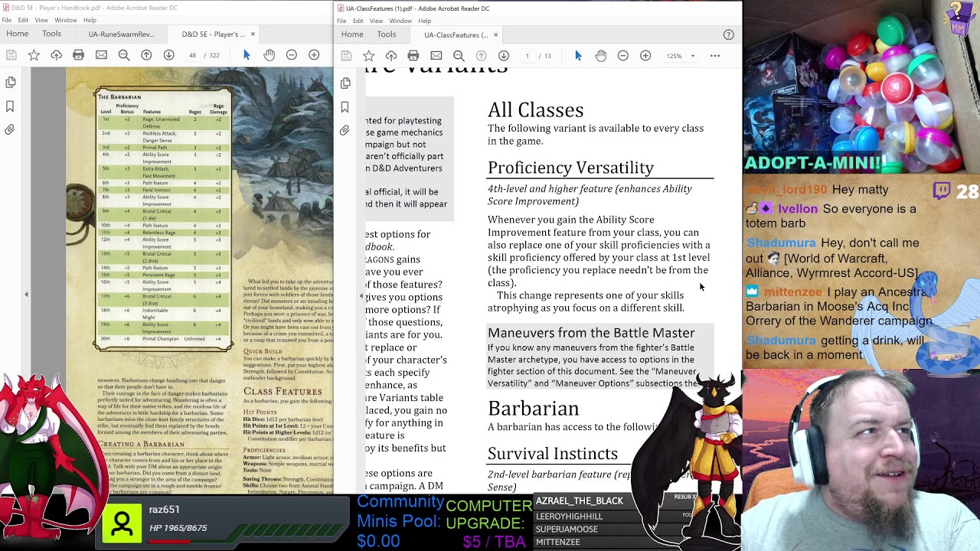Open page thumbnails panel in Player's Handbook
The height and width of the screenshot is (551, 980).
point(11,83)
